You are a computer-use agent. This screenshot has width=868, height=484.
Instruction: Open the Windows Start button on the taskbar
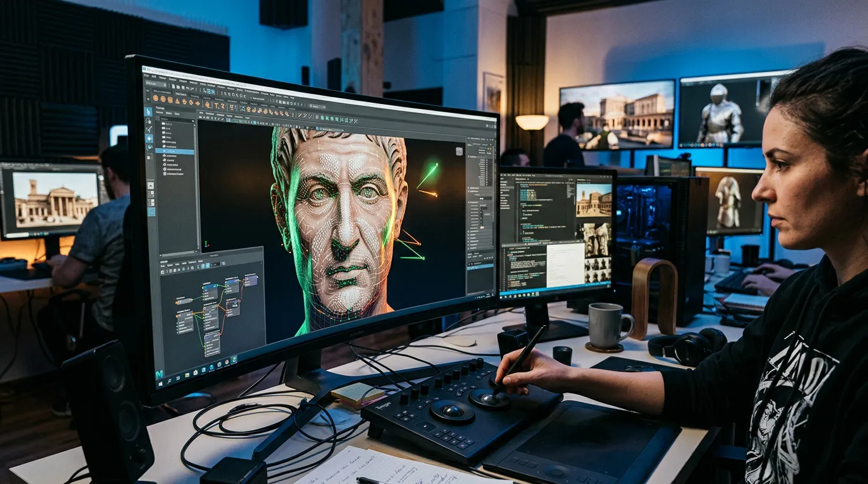click(161, 384)
